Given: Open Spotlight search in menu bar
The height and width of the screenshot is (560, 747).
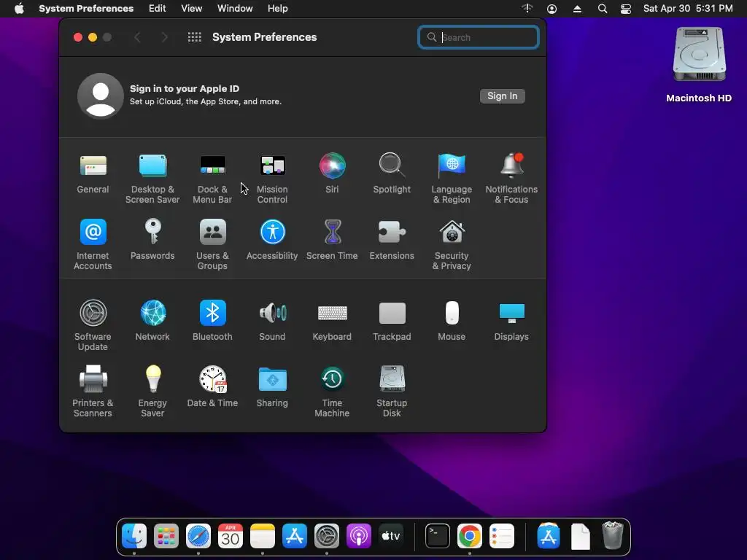Looking at the screenshot, I should (x=602, y=9).
